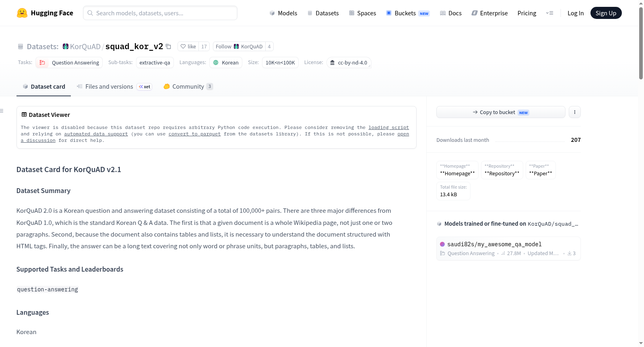This screenshot has width=644, height=347.
Task: Switch to the Dataset card tab
Action: pyautogui.click(x=44, y=87)
